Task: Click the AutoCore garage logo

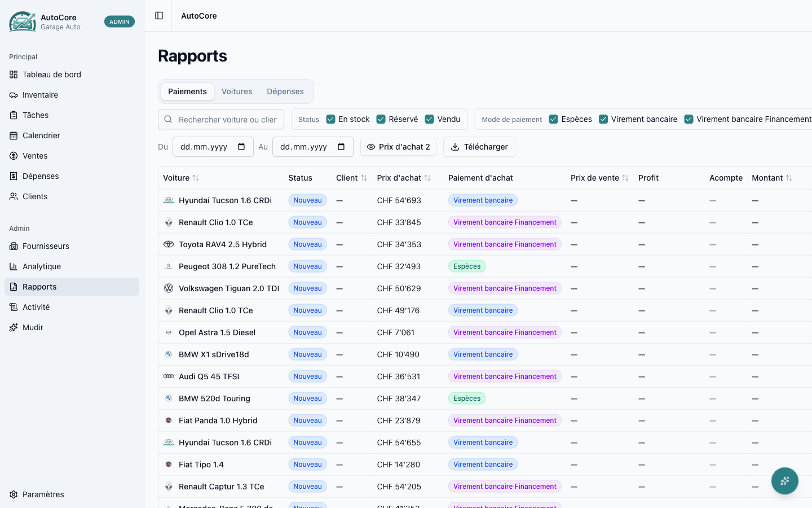Action: click(x=23, y=22)
